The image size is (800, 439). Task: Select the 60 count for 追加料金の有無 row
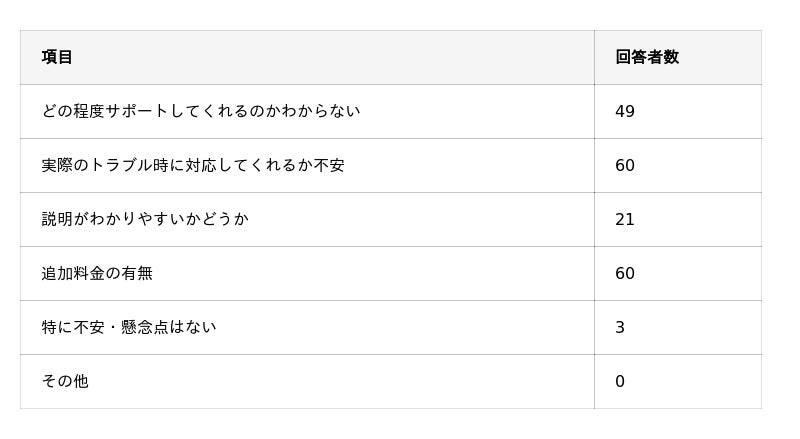pos(625,273)
